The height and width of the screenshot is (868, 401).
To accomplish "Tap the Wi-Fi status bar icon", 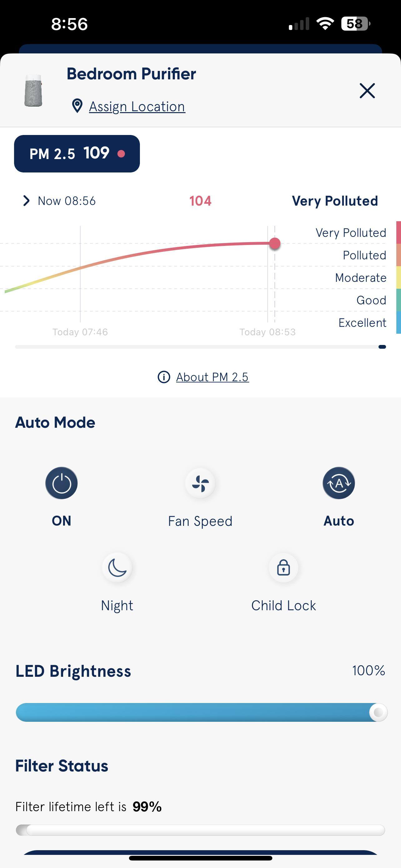I will tap(325, 23).
